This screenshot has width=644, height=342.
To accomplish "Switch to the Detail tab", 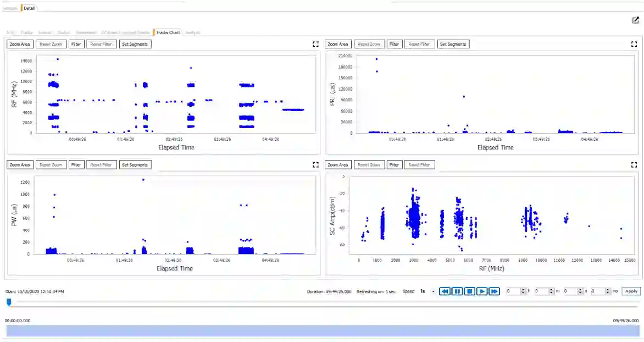I will pos(29,8).
